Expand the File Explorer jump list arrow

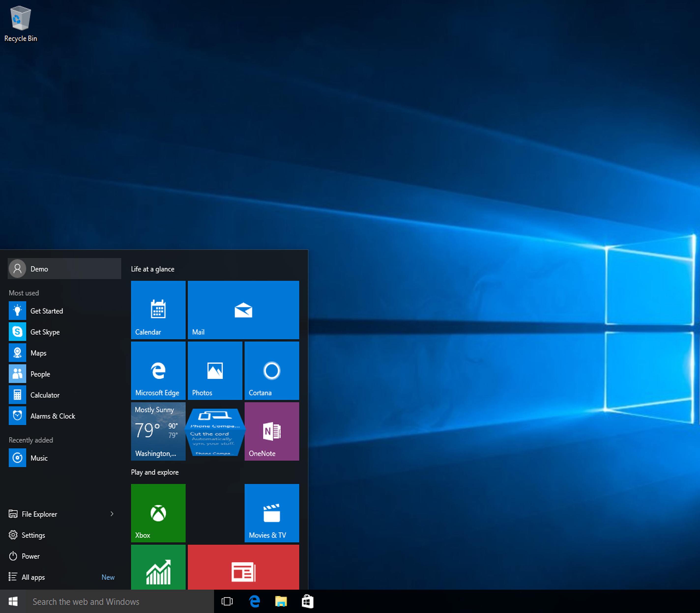point(112,514)
